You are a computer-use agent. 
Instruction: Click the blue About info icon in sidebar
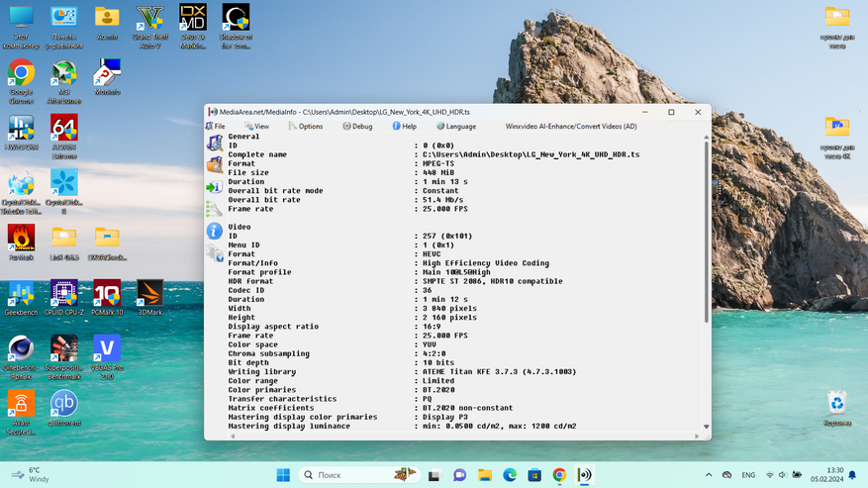tap(214, 231)
